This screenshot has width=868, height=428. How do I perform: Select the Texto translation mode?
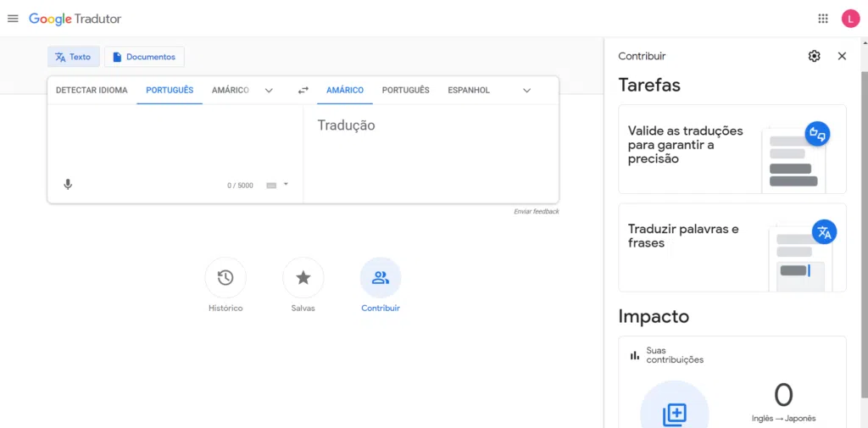tap(74, 57)
